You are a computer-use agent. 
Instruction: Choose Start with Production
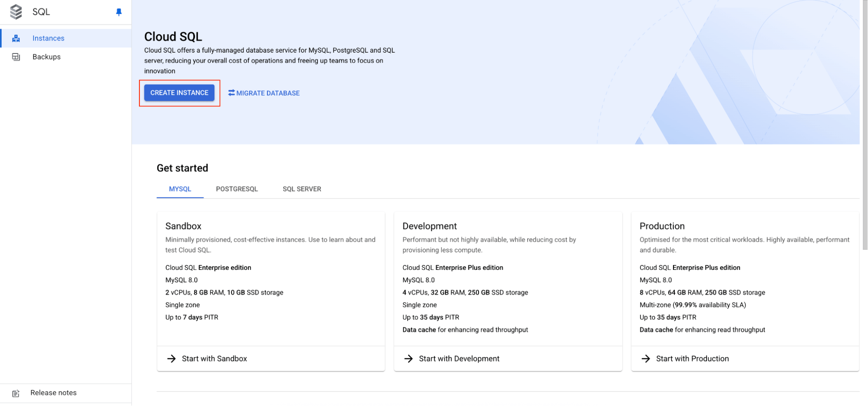click(x=745, y=359)
